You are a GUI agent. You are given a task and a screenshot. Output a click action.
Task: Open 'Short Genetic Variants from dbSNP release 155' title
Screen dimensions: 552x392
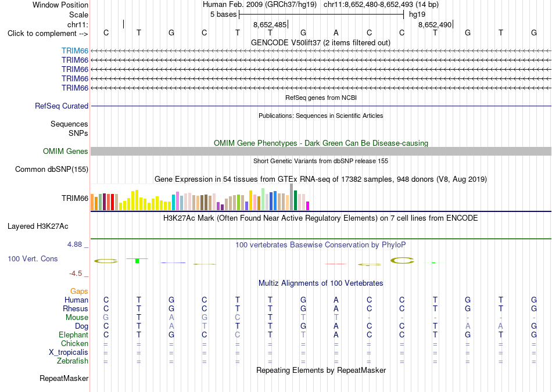coord(321,161)
